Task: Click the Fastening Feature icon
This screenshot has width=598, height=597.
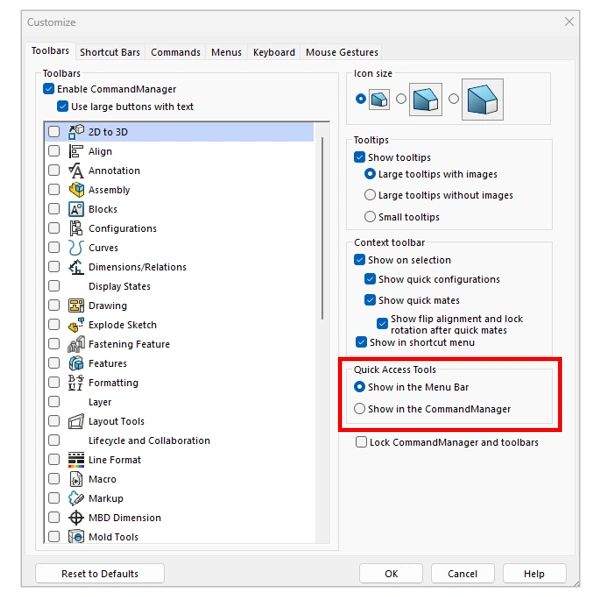Action: pos(76,344)
